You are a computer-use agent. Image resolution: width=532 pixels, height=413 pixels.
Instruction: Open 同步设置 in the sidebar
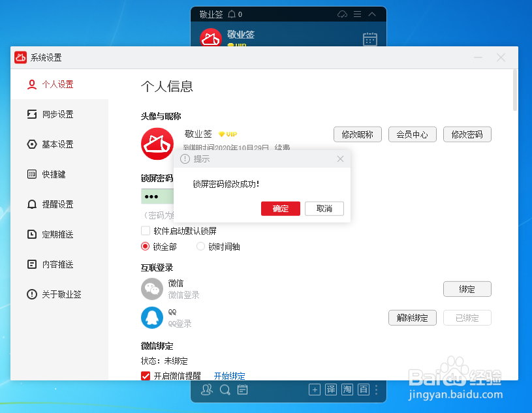59,114
